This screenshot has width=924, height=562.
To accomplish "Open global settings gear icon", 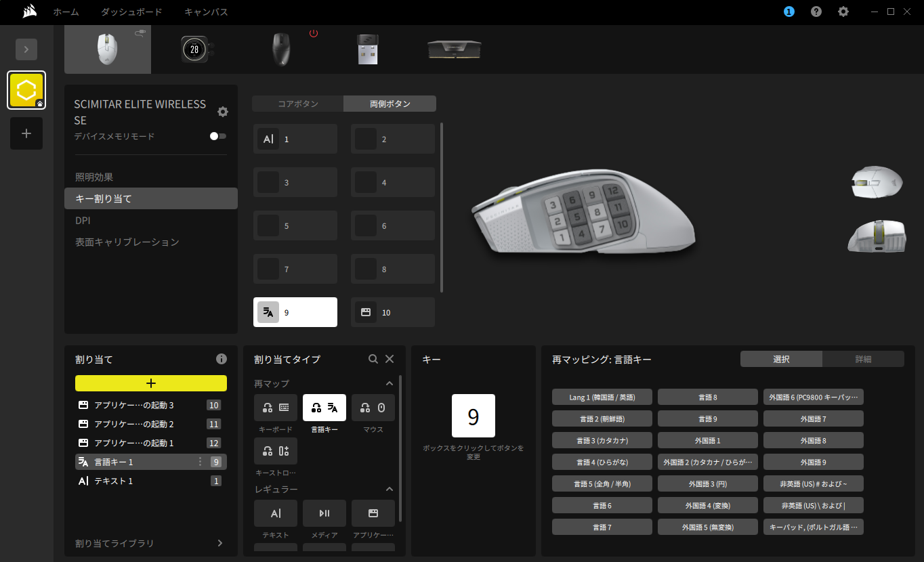I will click(843, 12).
